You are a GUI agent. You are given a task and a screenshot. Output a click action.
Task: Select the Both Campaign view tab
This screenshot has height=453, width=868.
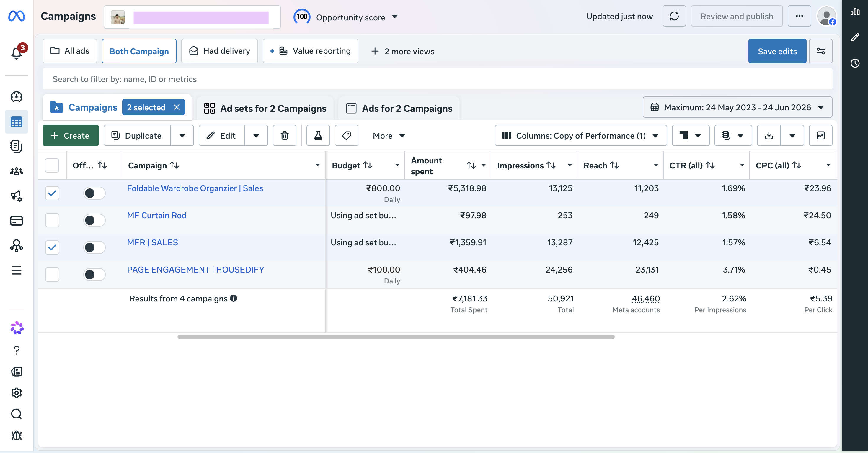(x=139, y=51)
